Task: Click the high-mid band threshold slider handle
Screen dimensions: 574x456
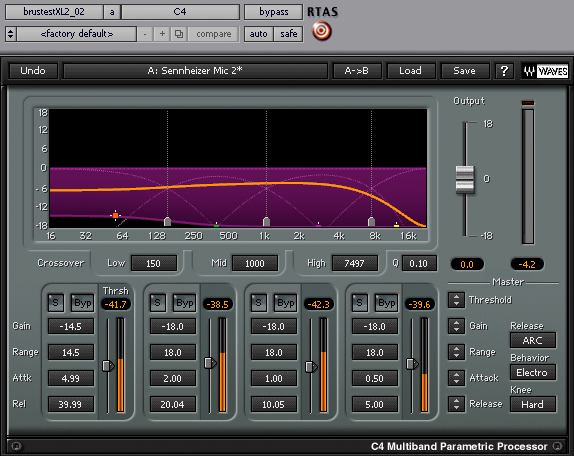Action: pyautogui.click(x=311, y=367)
